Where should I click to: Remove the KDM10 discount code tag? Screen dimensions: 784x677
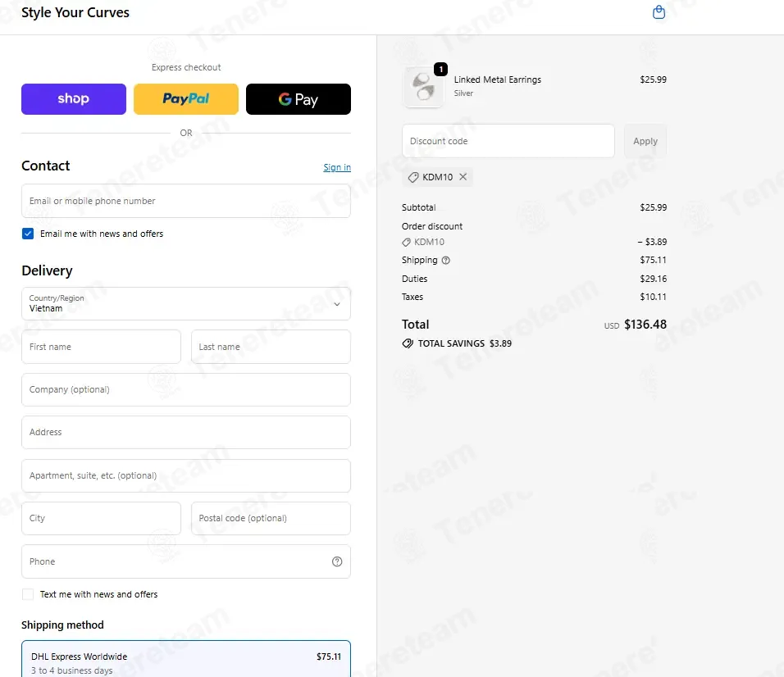click(463, 177)
